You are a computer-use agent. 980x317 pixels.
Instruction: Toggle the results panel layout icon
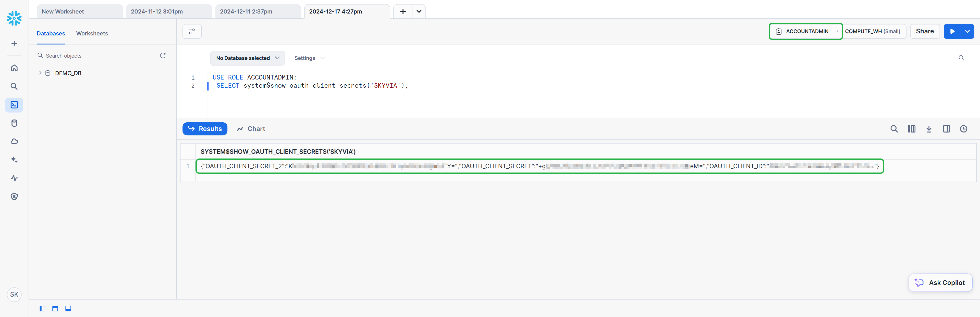[68, 308]
